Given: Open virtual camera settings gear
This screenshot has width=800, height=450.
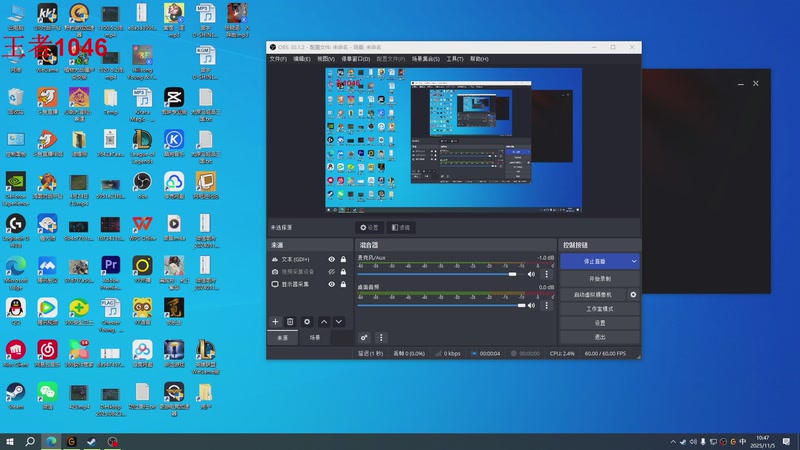Looking at the screenshot, I should pos(633,295).
